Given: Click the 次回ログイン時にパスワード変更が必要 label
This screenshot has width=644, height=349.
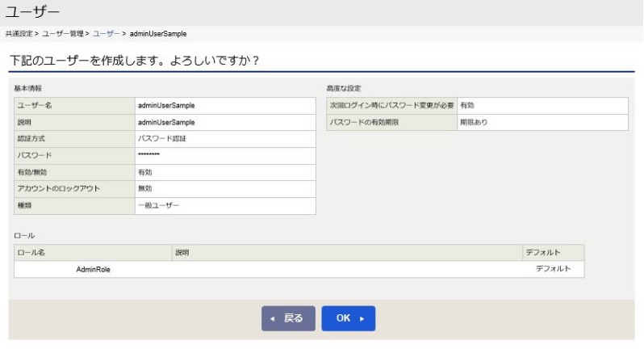Looking at the screenshot, I should pyautogui.click(x=392, y=106).
